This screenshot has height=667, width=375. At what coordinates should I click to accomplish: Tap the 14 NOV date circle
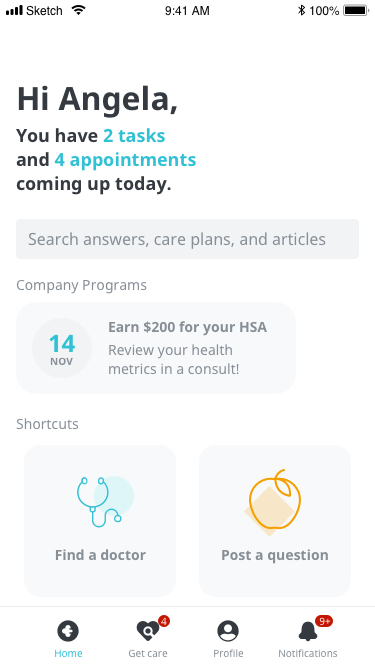(x=62, y=348)
